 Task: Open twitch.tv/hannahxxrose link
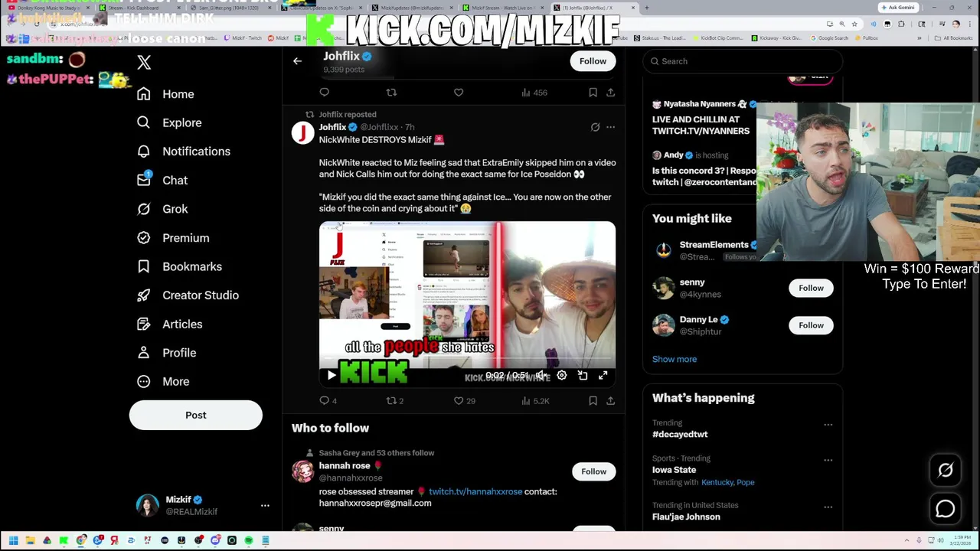(475, 492)
